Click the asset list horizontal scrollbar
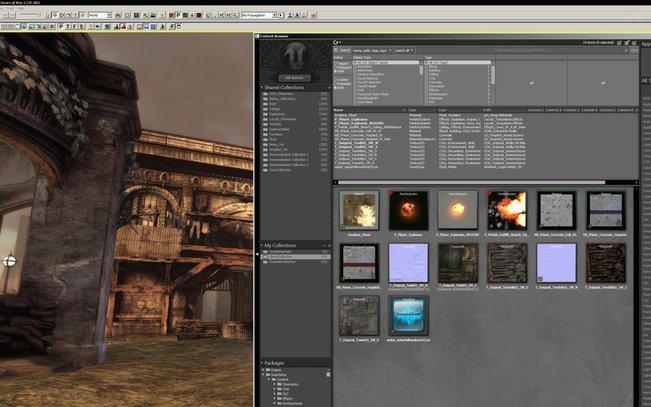651x407 pixels. 471,182
